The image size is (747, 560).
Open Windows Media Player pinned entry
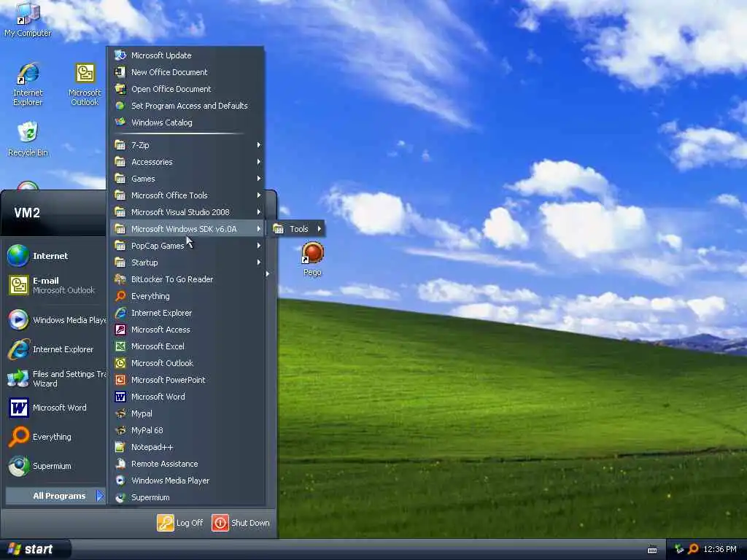click(x=55, y=320)
